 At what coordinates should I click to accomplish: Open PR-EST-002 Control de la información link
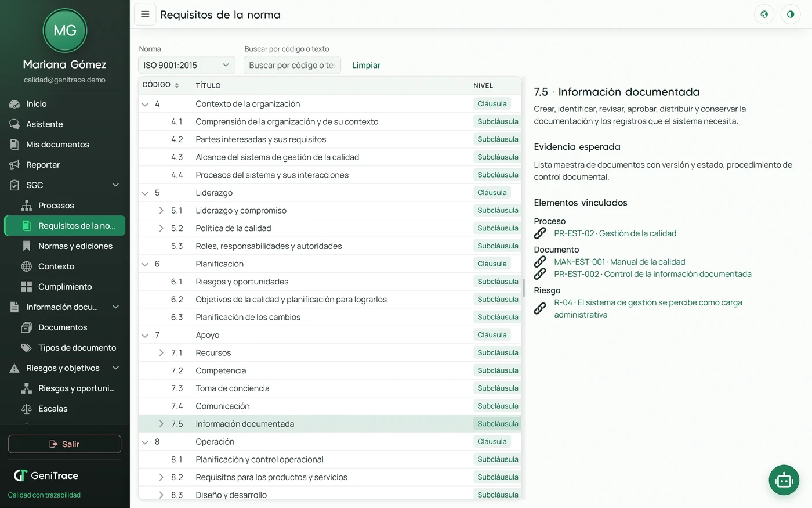click(652, 274)
